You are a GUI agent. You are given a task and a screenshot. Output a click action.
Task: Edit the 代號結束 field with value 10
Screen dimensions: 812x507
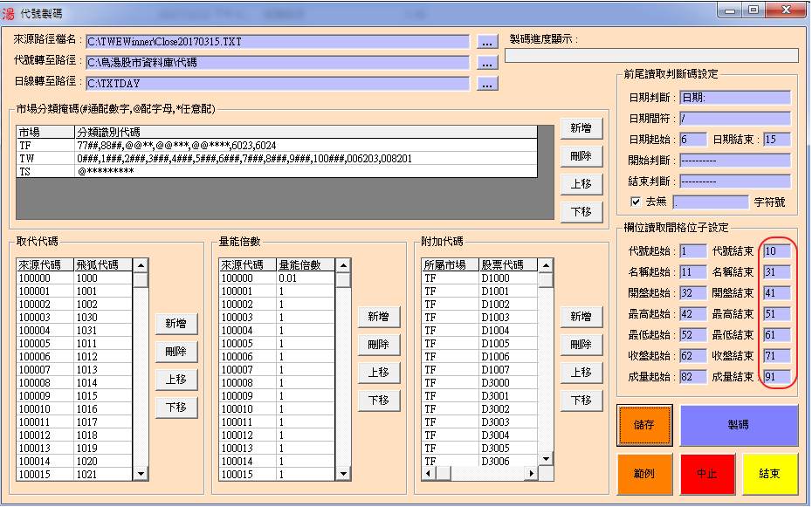777,251
